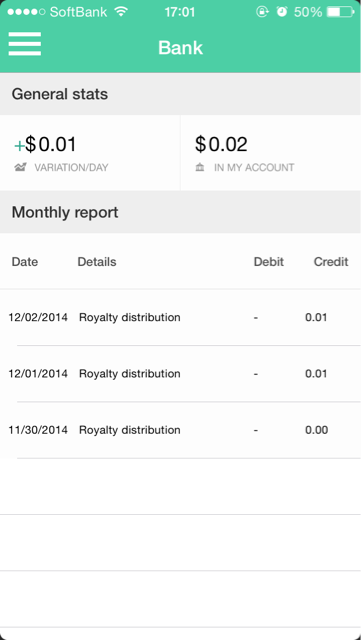Tap the SoftBank signal strength dots
Screen dimensions: 361x640
pos(26,12)
